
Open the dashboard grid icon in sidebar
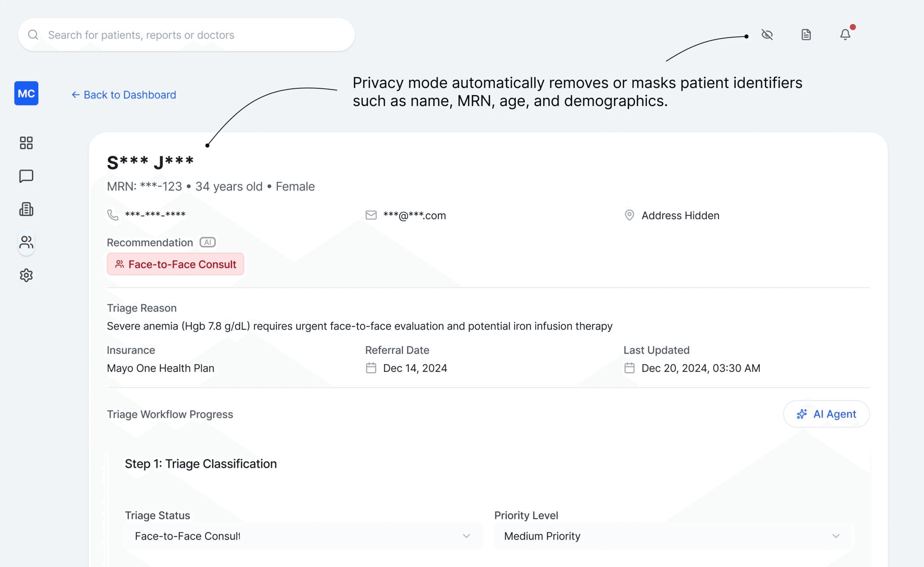[x=26, y=143]
